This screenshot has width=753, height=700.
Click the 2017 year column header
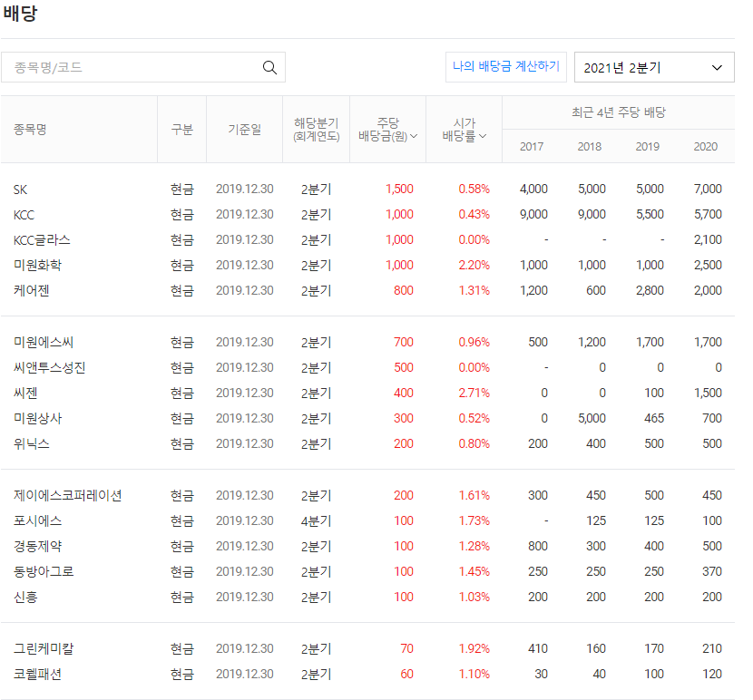(533, 146)
